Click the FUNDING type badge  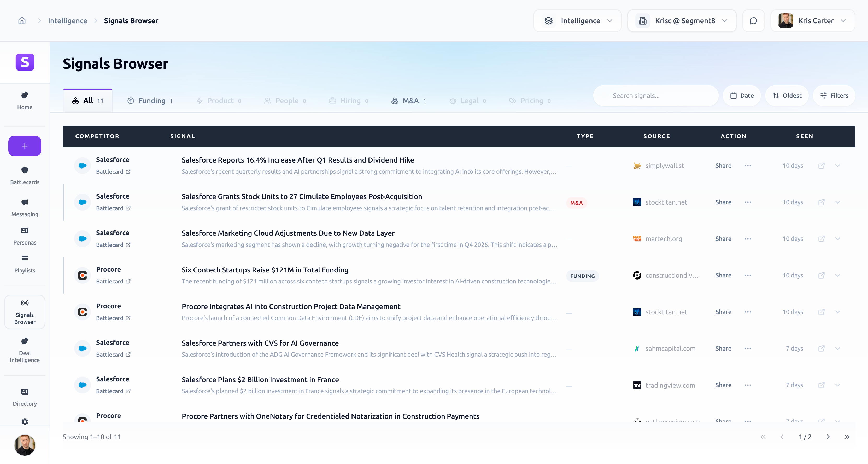[x=582, y=276]
